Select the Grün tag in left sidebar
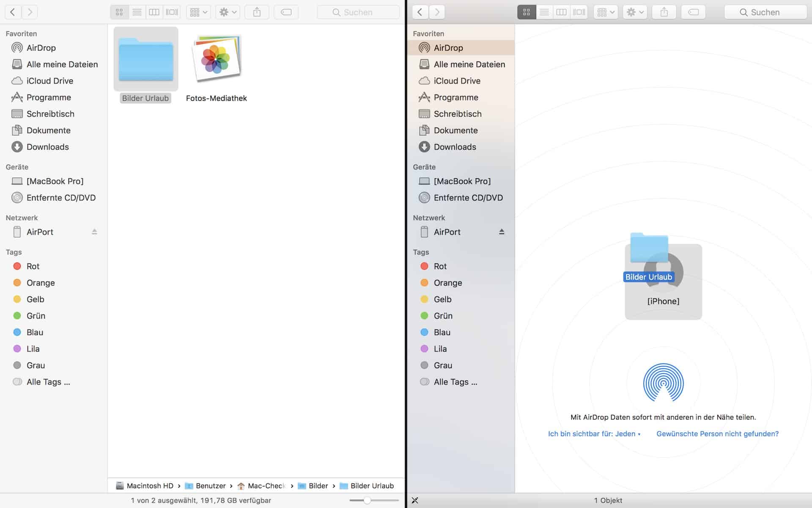 click(54, 316)
